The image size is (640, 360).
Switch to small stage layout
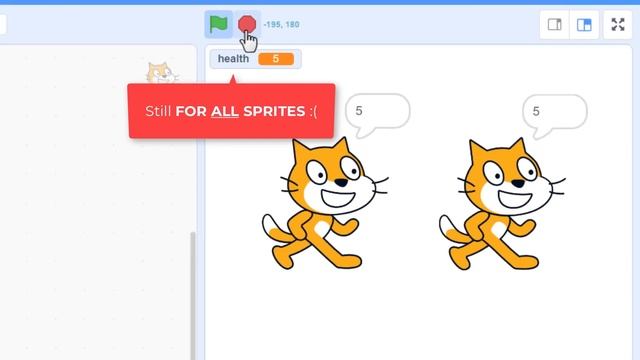(x=554, y=25)
